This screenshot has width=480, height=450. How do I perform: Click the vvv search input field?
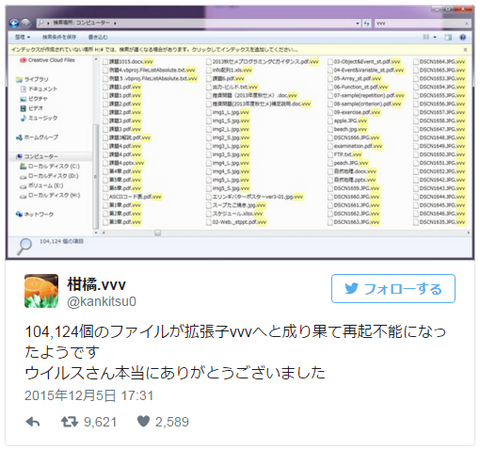coord(419,23)
